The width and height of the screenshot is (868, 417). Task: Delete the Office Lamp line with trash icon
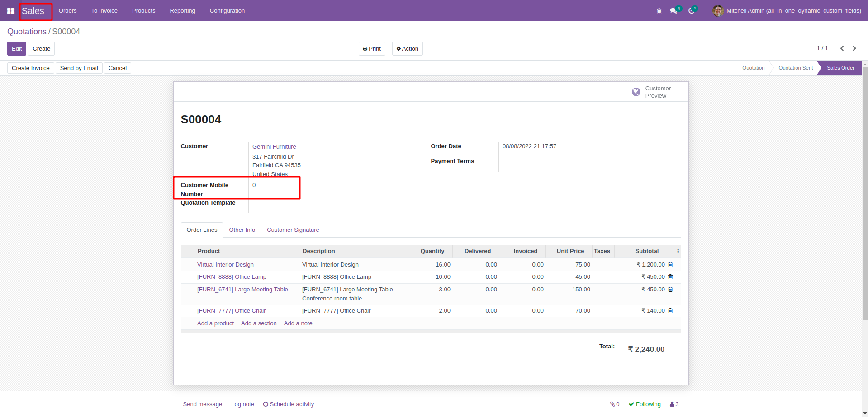(670, 277)
